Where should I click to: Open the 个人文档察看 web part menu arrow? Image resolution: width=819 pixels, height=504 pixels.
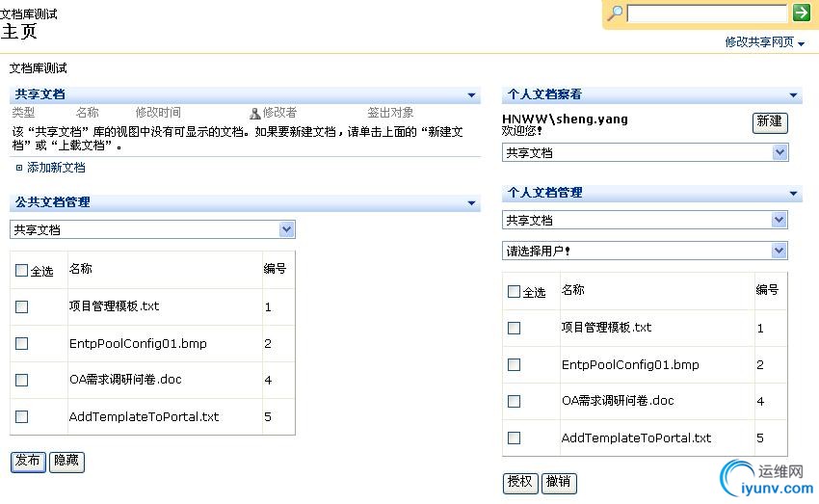coord(793,95)
